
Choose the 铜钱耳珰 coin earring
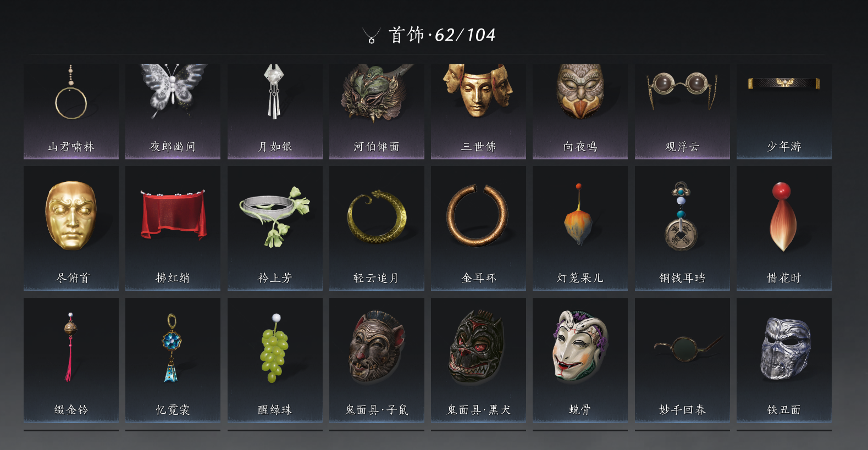click(682, 229)
